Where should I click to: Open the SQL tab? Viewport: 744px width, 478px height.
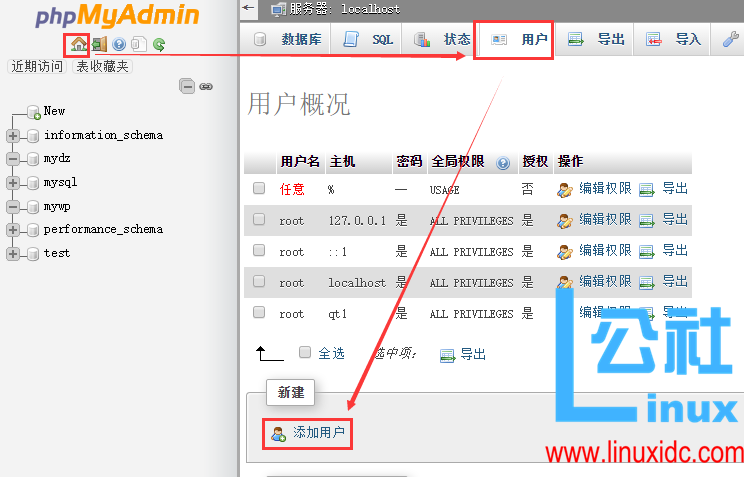pyautogui.click(x=370, y=40)
